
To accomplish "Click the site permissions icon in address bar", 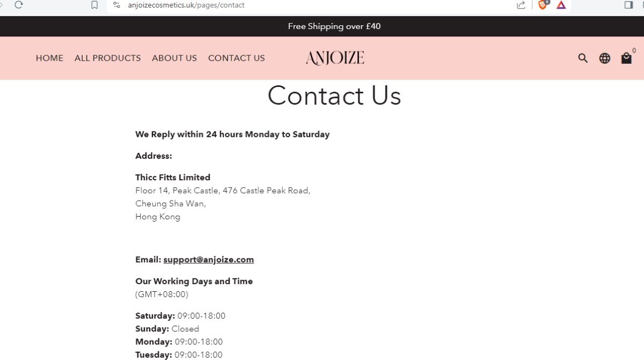I will pos(116,5).
